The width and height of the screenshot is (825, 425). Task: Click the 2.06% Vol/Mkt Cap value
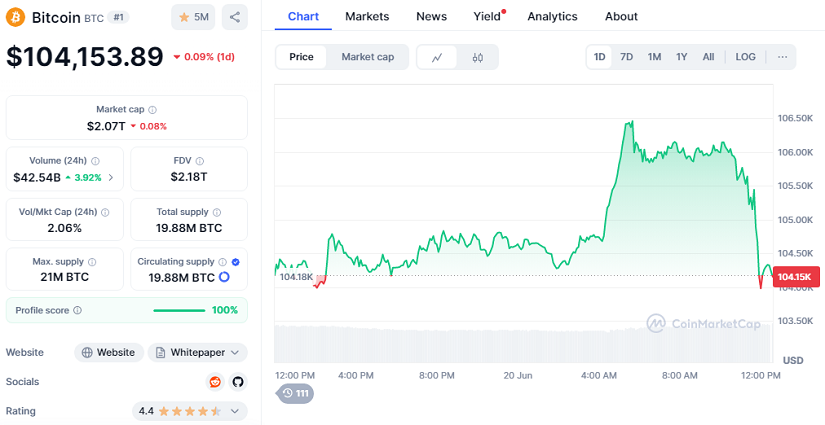pos(64,228)
